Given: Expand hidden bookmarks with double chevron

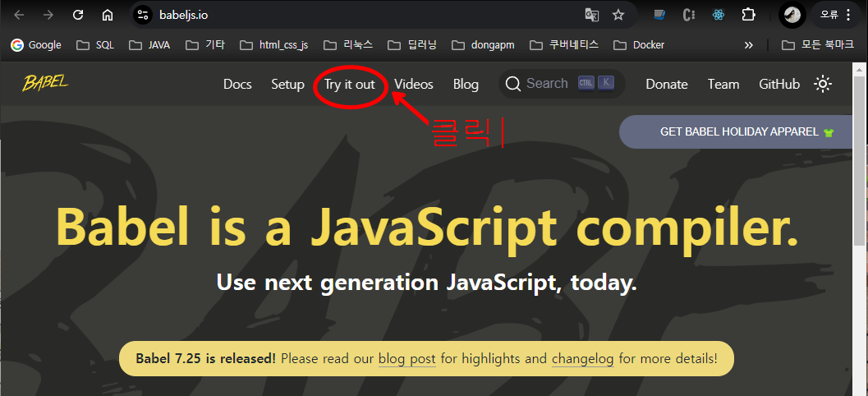Looking at the screenshot, I should tap(748, 45).
